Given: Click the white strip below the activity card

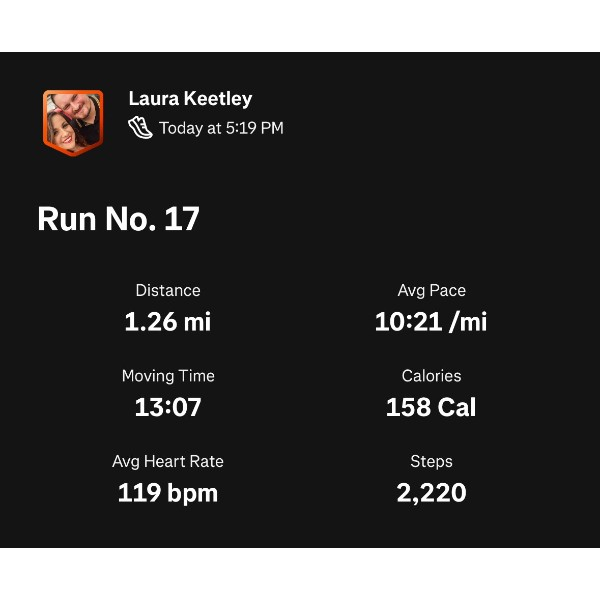Looking at the screenshot, I should (x=300, y=574).
